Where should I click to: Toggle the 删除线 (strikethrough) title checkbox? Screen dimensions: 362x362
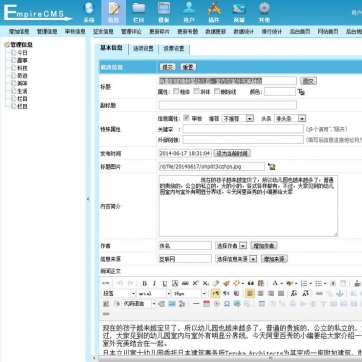[217, 91]
